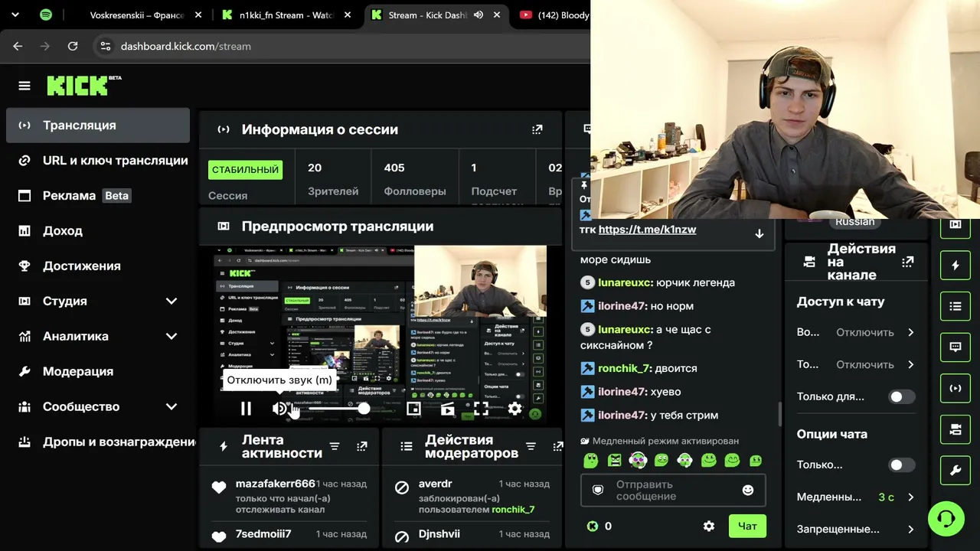Viewport: 980px width, 551px height.
Task: Click the list icon in the right rail
Action: click(955, 306)
